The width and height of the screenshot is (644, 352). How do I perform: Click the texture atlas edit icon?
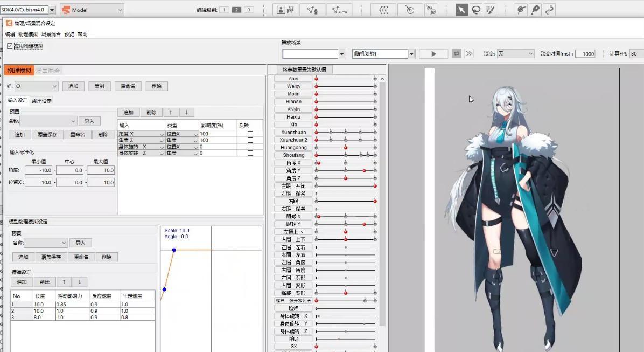(285, 10)
